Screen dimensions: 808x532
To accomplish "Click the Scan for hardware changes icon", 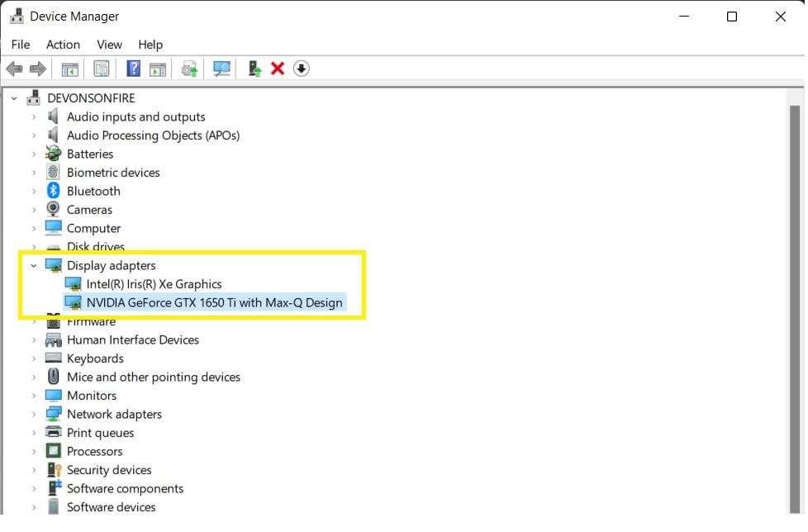I will tap(221, 69).
